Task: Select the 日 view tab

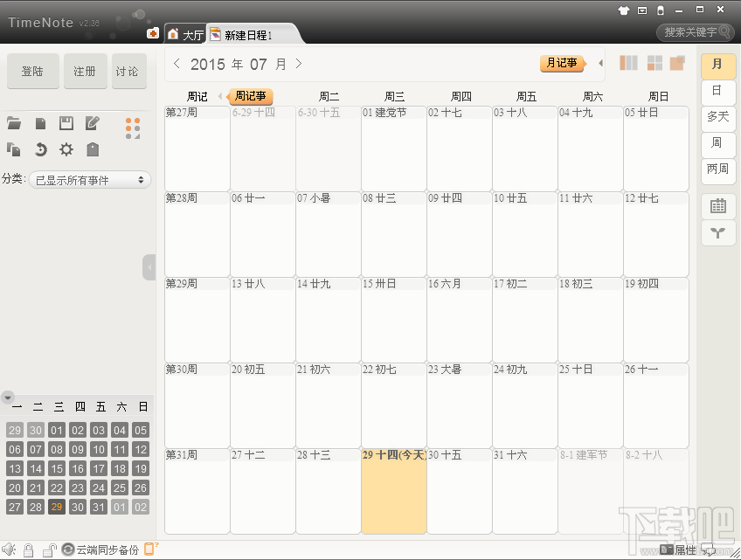Action: tap(718, 91)
